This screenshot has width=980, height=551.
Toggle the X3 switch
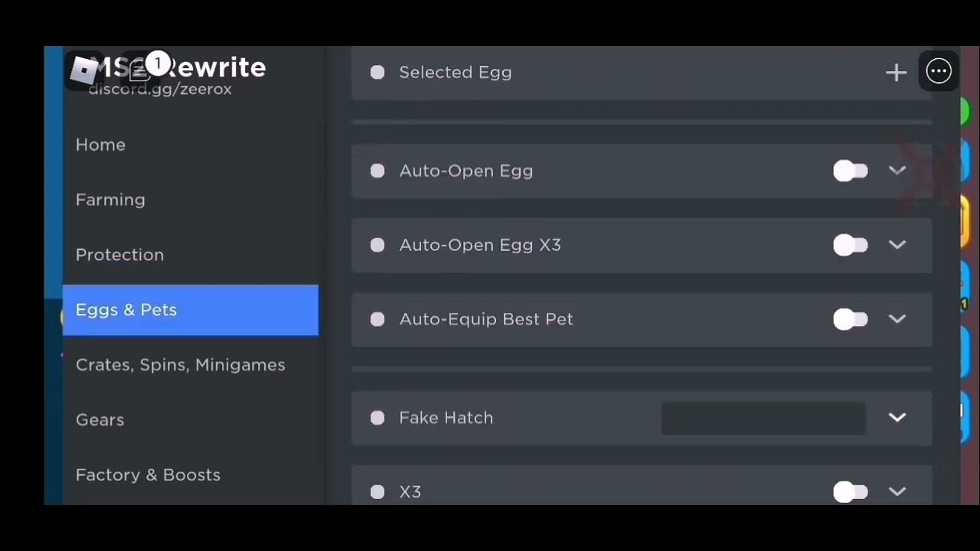click(x=850, y=492)
